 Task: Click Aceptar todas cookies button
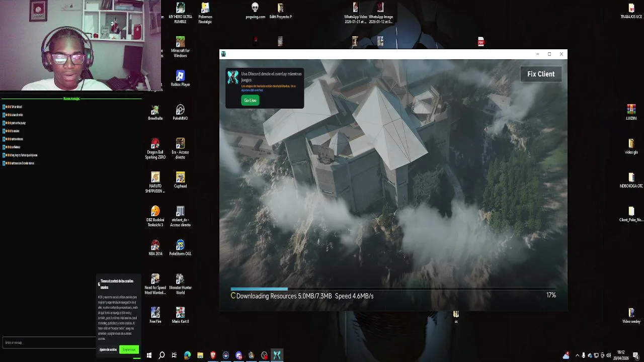[129, 349]
